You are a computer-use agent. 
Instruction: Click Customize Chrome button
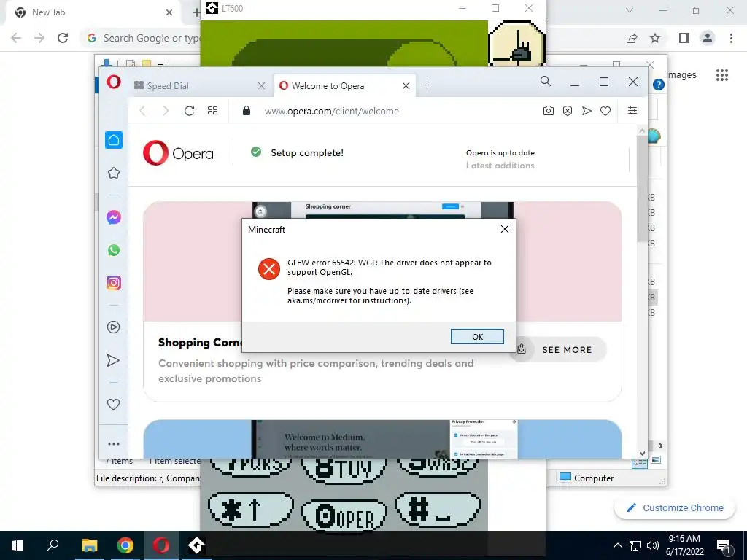coord(675,507)
